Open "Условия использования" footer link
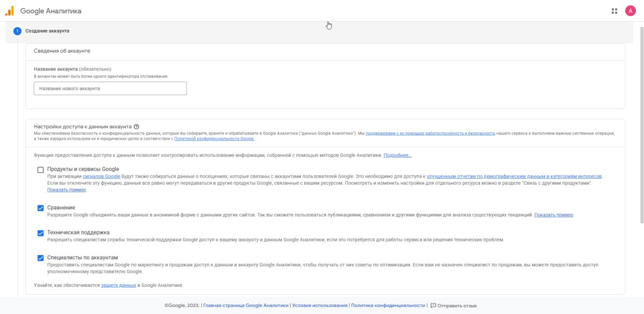Viewport: 644px width, 314px height. [x=320, y=305]
